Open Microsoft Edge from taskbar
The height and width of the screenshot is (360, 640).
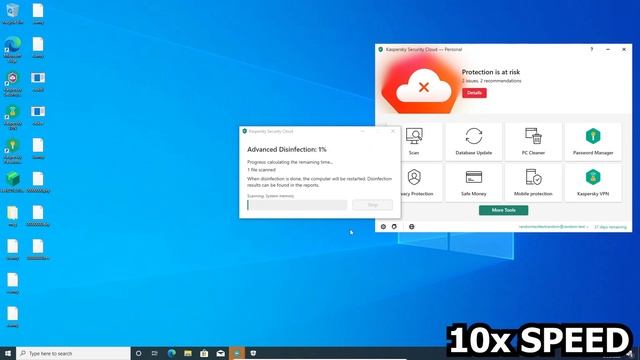pos(171,353)
